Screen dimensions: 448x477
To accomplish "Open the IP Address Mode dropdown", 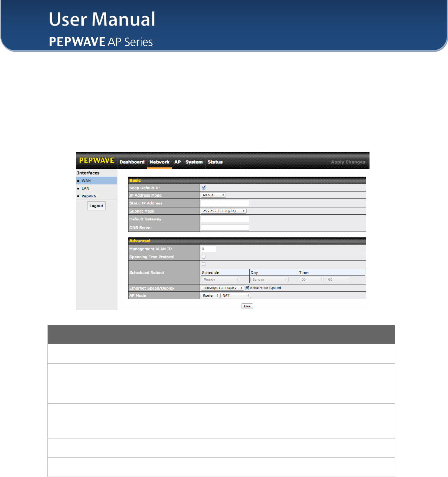I will click(x=213, y=195).
